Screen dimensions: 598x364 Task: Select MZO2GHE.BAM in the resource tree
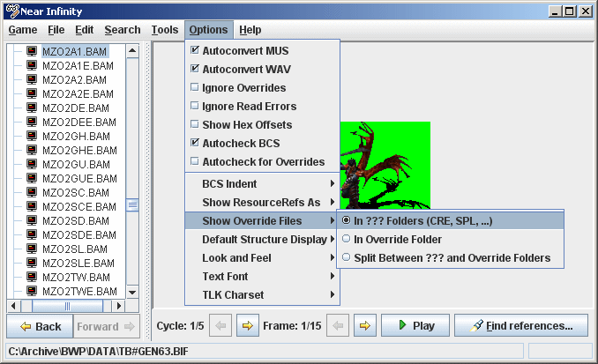point(79,150)
